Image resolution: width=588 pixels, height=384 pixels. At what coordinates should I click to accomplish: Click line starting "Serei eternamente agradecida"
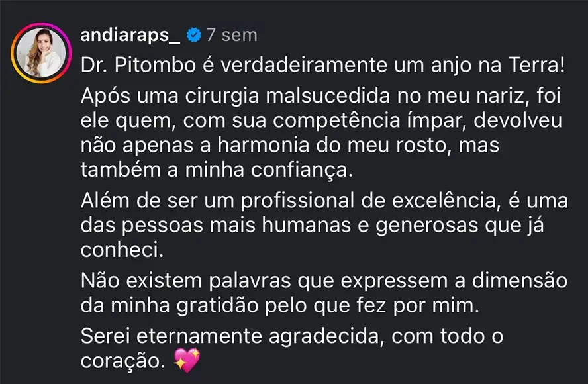[291, 337]
